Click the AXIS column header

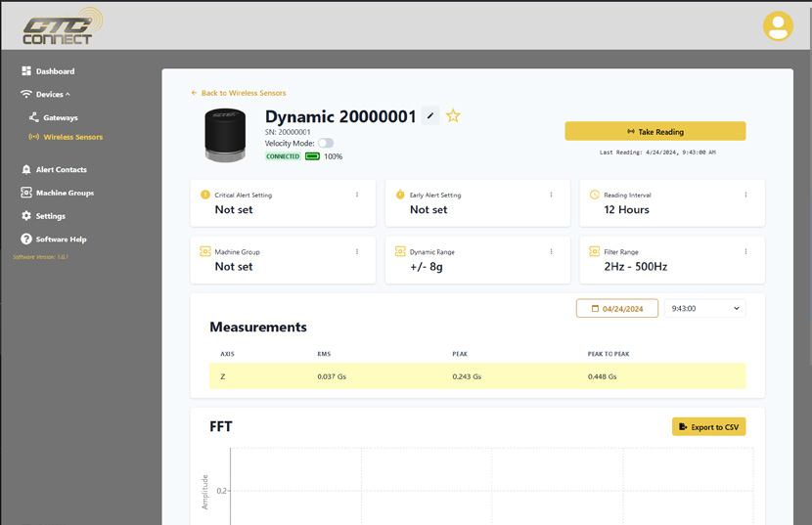click(227, 354)
